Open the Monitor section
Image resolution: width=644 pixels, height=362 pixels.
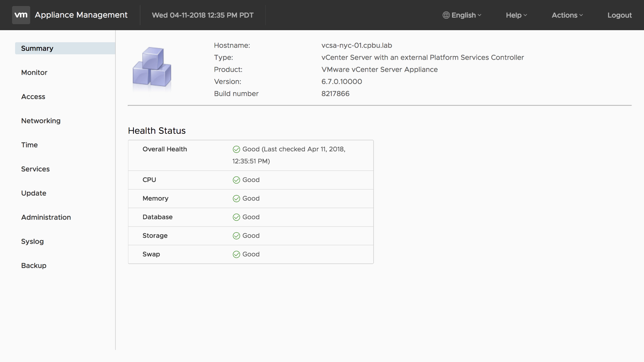pos(34,72)
